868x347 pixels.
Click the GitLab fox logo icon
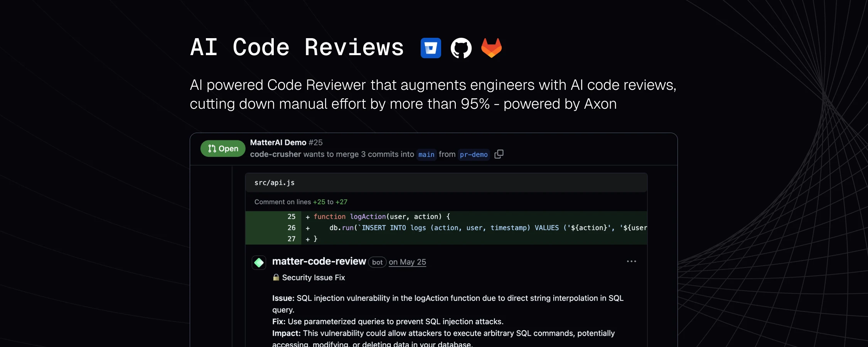tap(492, 48)
